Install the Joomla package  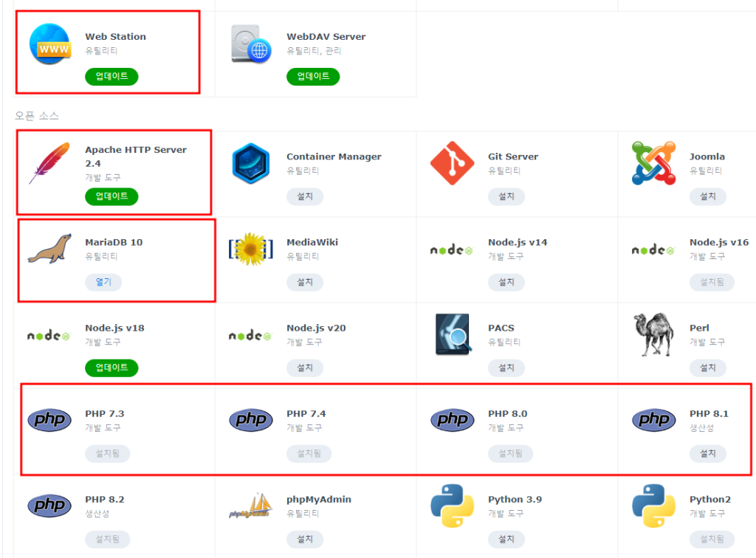[708, 196]
